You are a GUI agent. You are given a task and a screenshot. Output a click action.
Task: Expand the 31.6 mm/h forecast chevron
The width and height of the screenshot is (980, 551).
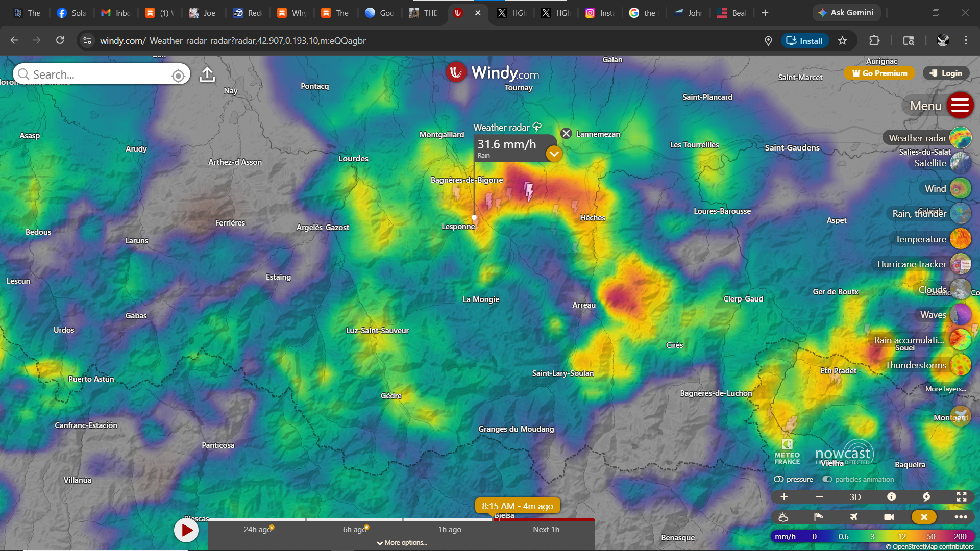coord(554,154)
